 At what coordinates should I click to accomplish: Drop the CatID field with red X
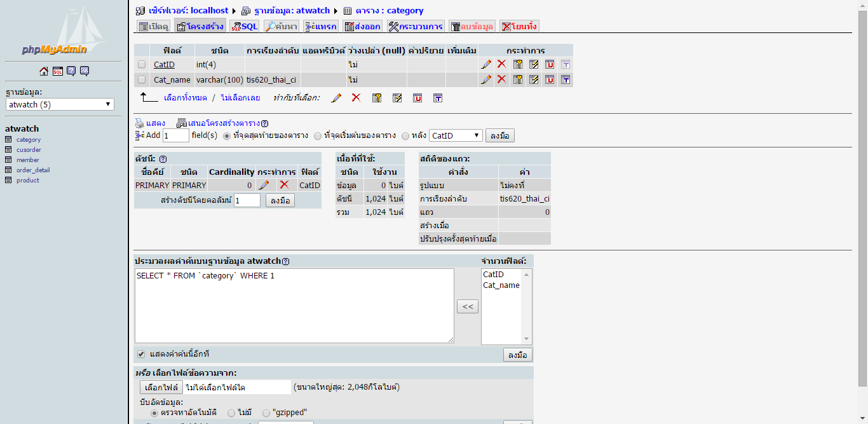tap(502, 64)
